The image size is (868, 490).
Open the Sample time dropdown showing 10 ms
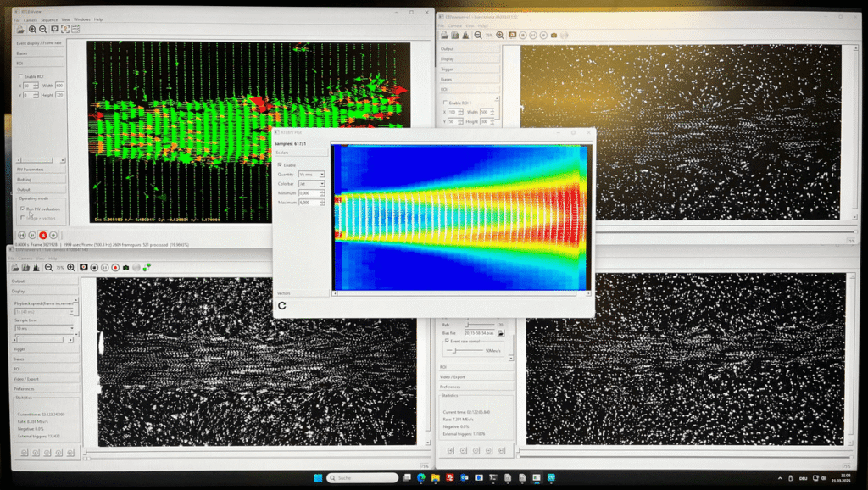pyautogui.click(x=42, y=328)
